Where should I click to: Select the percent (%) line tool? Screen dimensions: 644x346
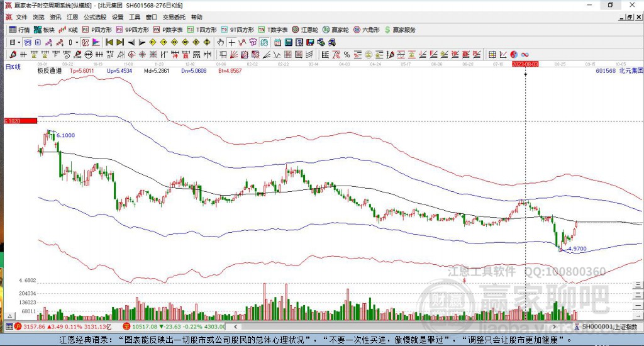click(347, 55)
